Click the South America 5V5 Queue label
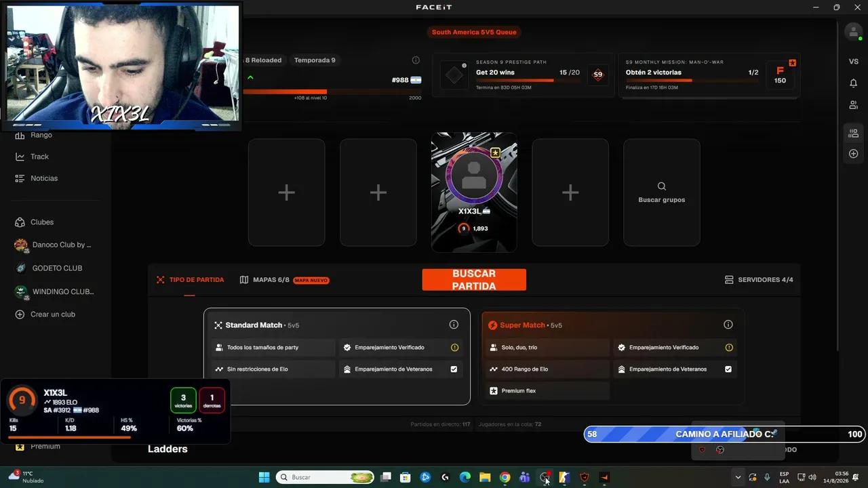 tap(474, 32)
